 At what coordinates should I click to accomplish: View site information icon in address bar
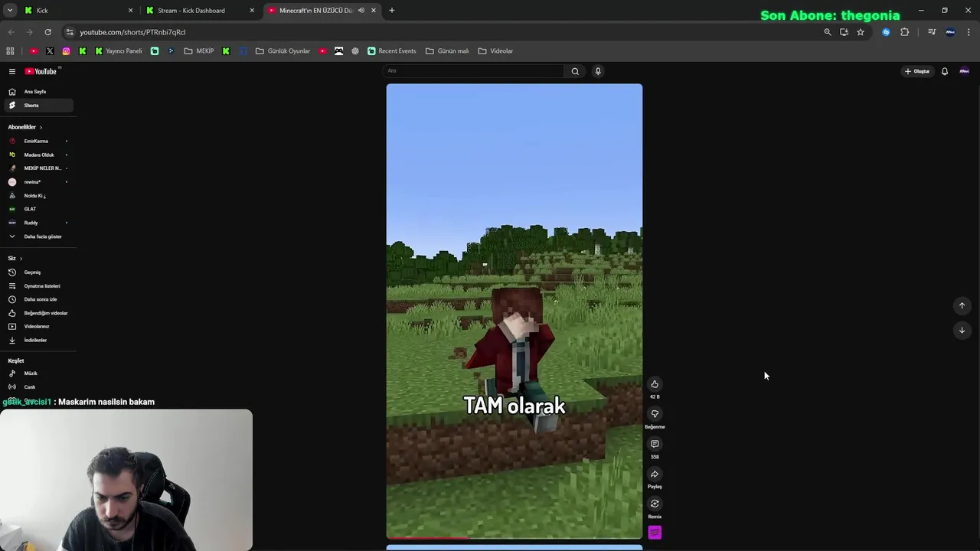pos(70,32)
